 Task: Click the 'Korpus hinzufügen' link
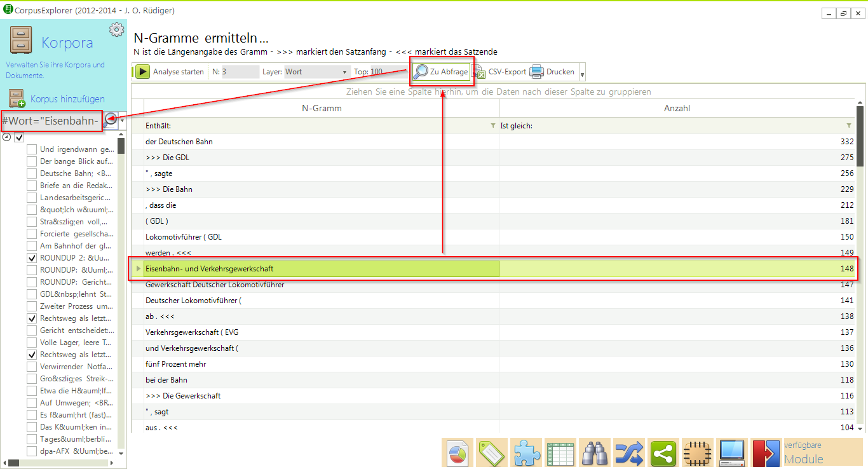67,99
